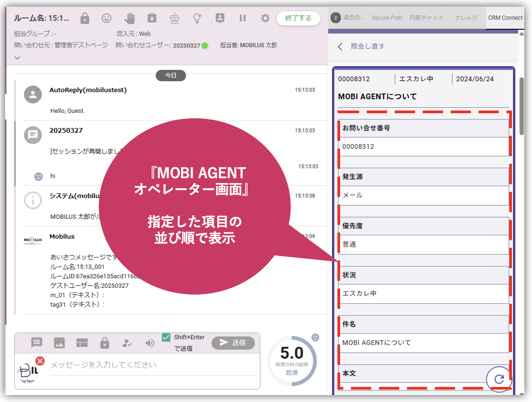Image resolution: width=532 pixels, height=402 pixels.
Task: Click the ticket number 00008312 in CRM header
Action: pyautogui.click(x=354, y=79)
